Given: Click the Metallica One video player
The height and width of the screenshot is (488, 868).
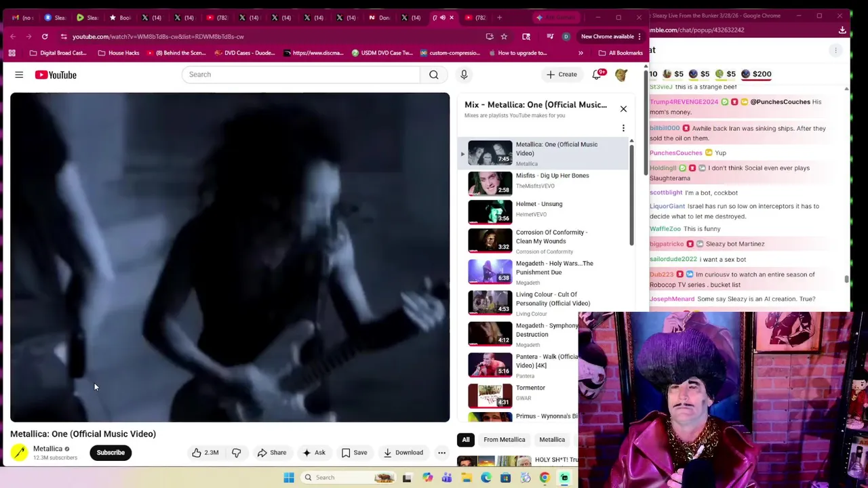Looking at the screenshot, I should pos(230,258).
